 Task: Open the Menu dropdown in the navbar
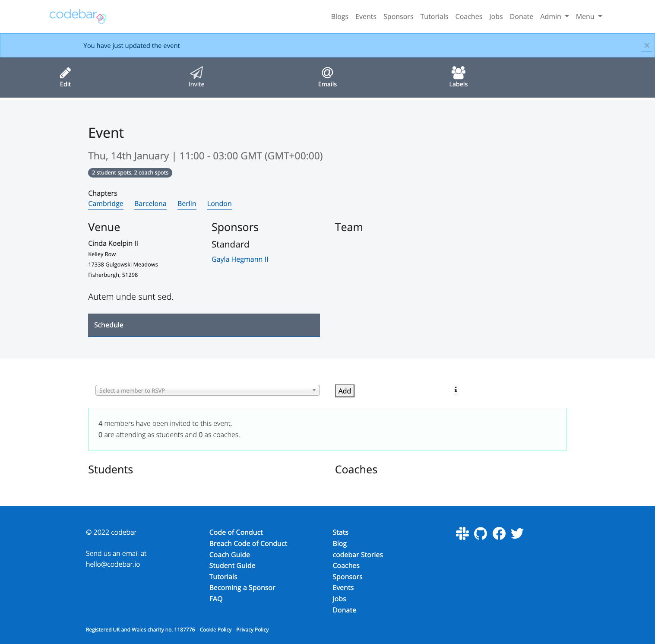point(588,16)
